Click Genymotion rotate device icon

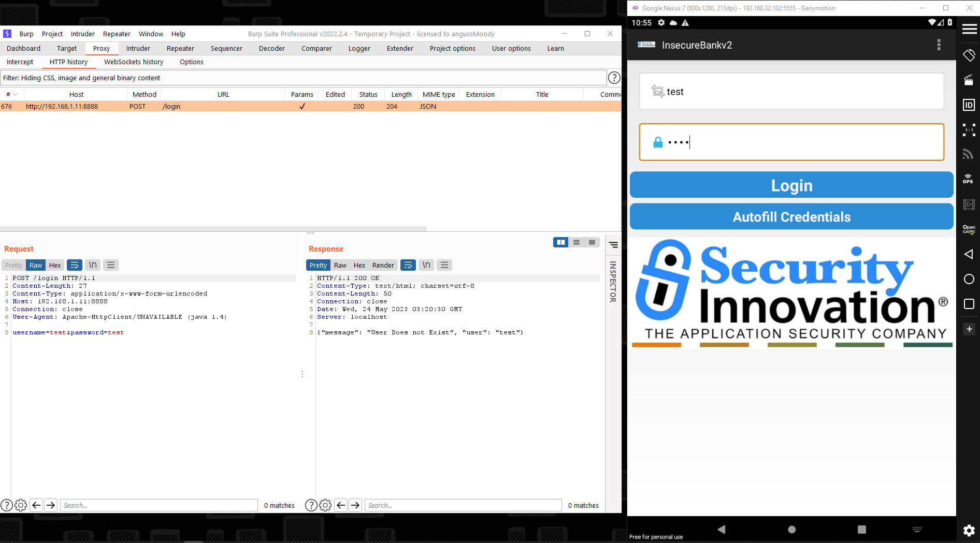[969, 55]
